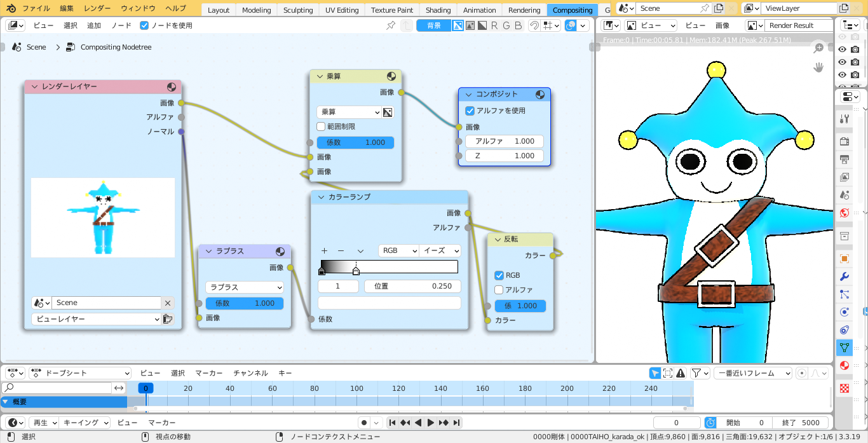Open the キーイング popover in timeline

(x=85, y=423)
